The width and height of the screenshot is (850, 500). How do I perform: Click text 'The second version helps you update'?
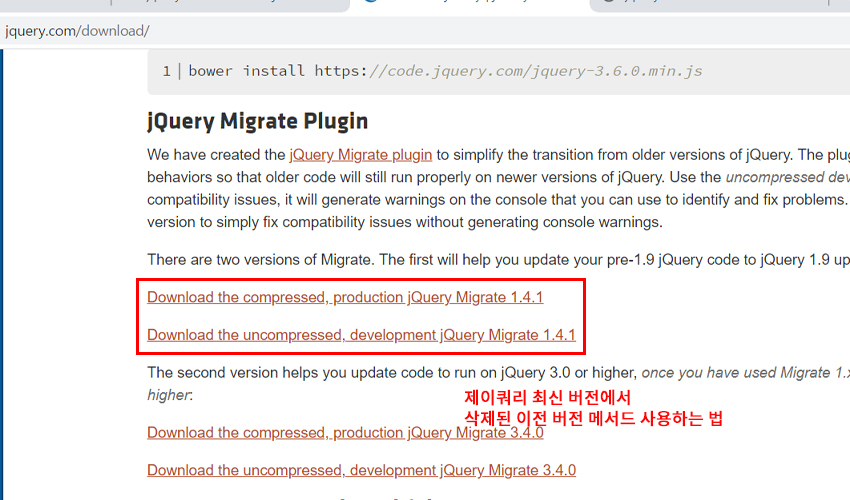tap(277, 373)
